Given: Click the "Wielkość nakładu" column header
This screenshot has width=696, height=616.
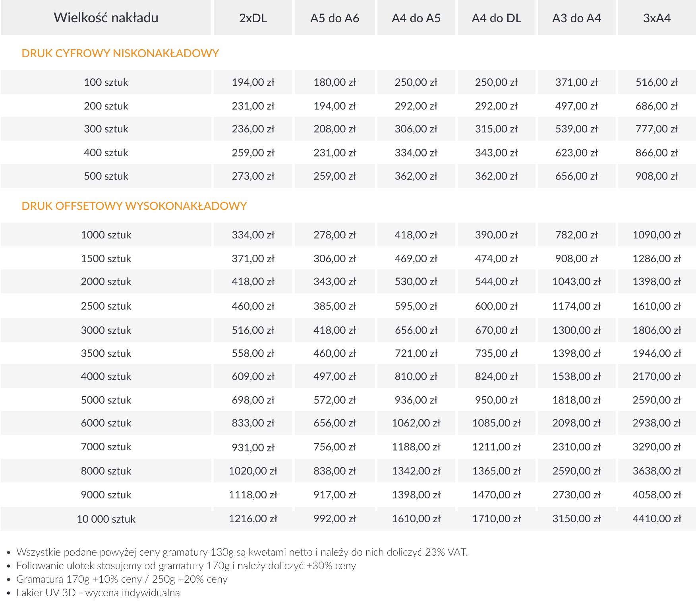Looking at the screenshot, I should coord(106,18).
